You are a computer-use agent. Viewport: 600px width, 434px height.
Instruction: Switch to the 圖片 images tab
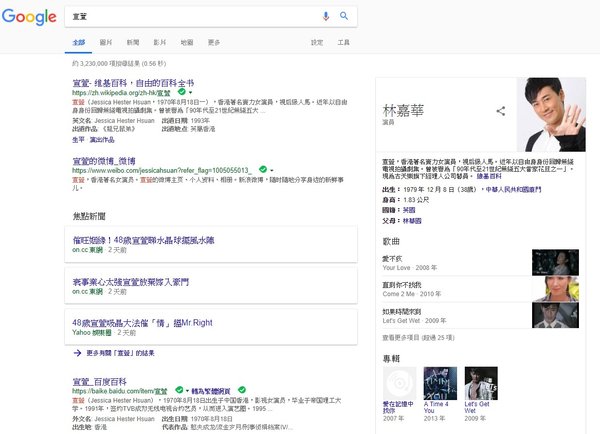(x=106, y=43)
